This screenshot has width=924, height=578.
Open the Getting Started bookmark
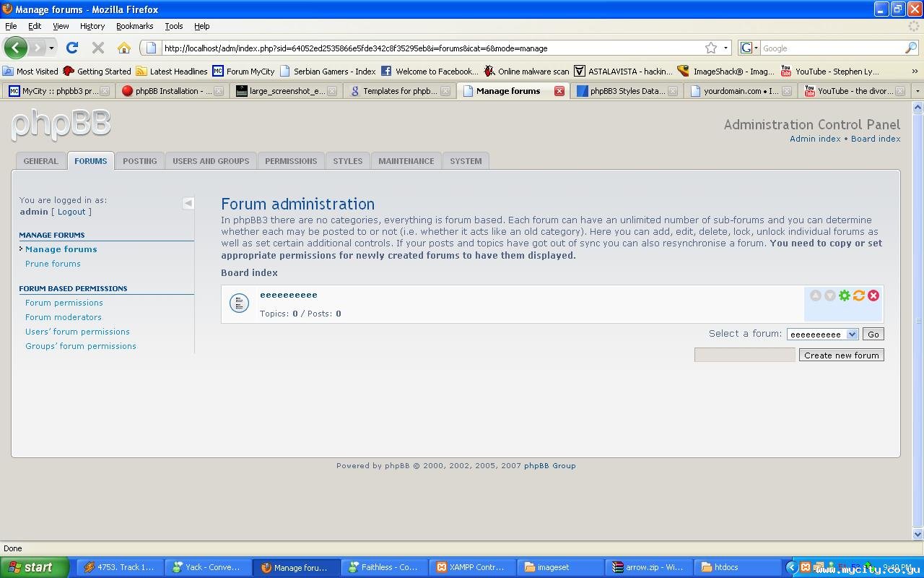[x=97, y=71]
